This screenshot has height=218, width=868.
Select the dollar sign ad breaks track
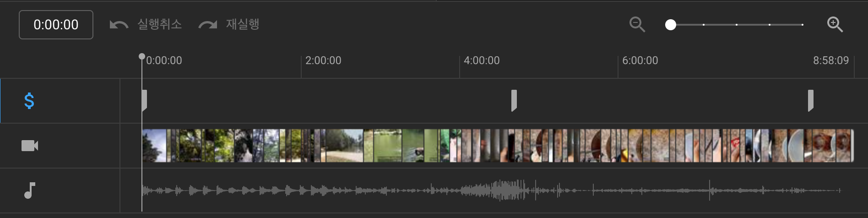(29, 101)
